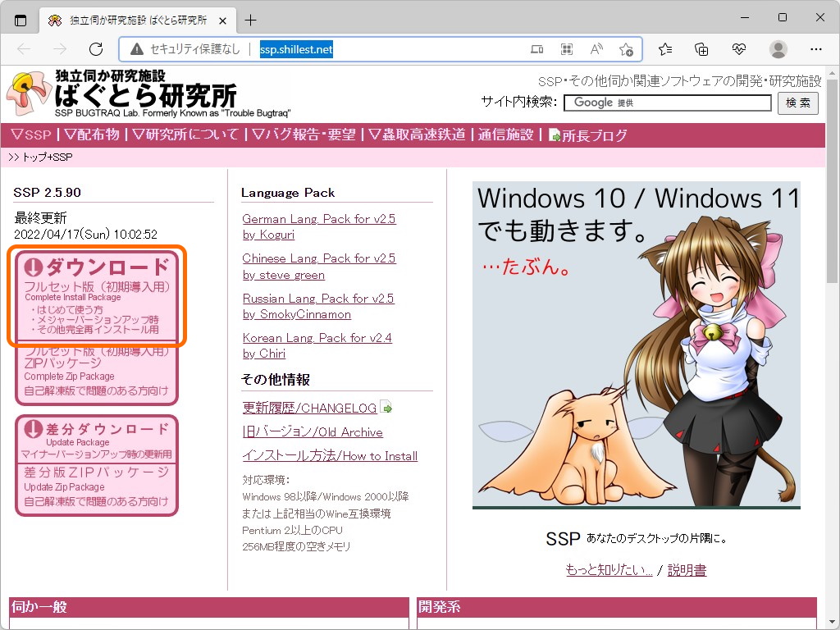This screenshot has height=630, width=840.
Task: Click the QR code icon in address bar
Action: (x=566, y=50)
